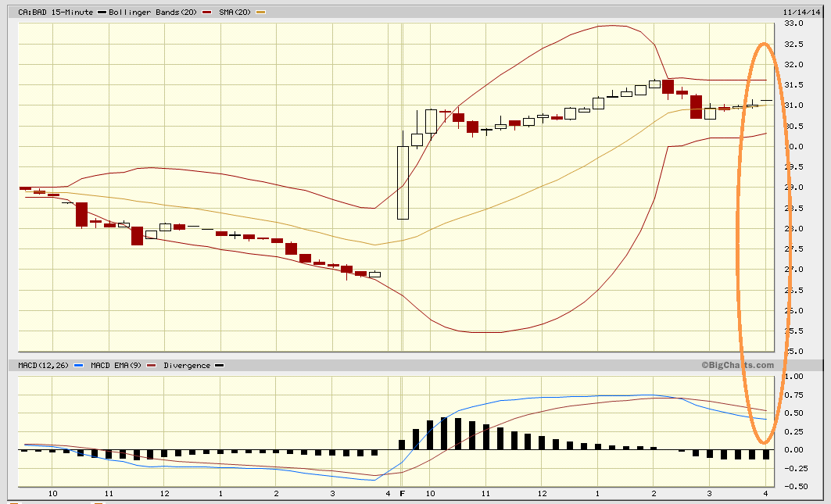Click the red Bollinger Bands legend swatch
The image size is (831, 504).
[206, 13]
